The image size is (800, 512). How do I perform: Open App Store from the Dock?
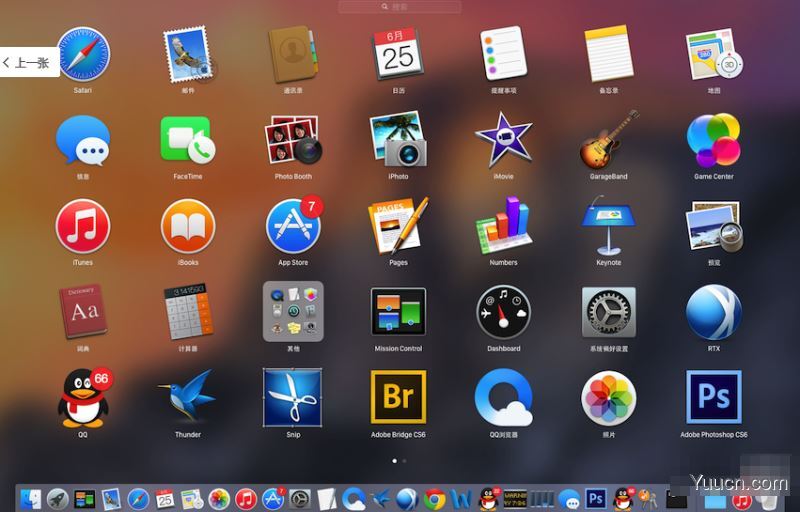(273, 498)
